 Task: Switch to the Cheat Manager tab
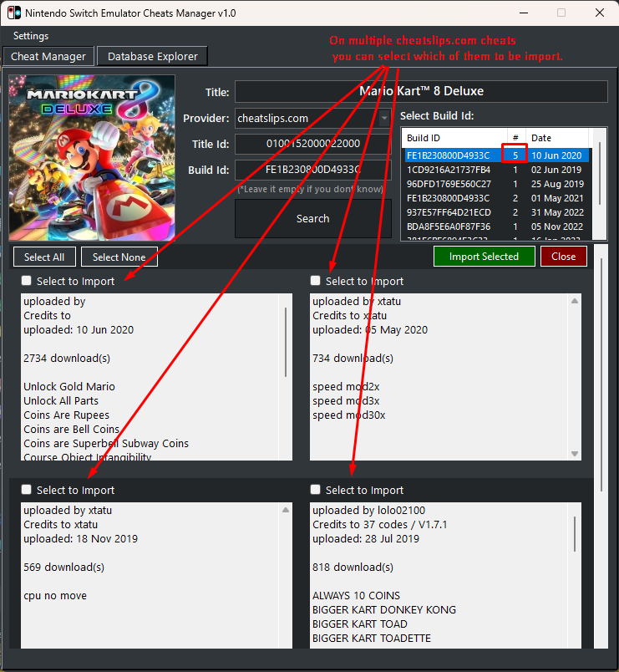coord(48,57)
